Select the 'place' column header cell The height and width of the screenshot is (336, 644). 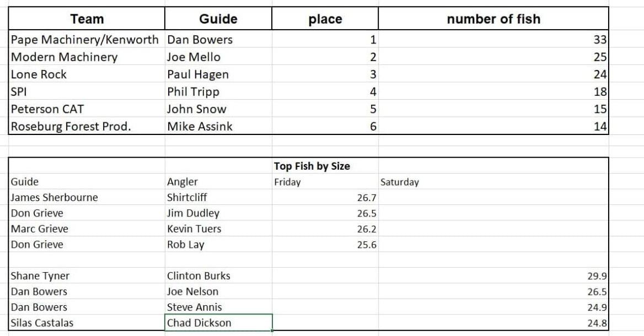(x=325, y=19)
